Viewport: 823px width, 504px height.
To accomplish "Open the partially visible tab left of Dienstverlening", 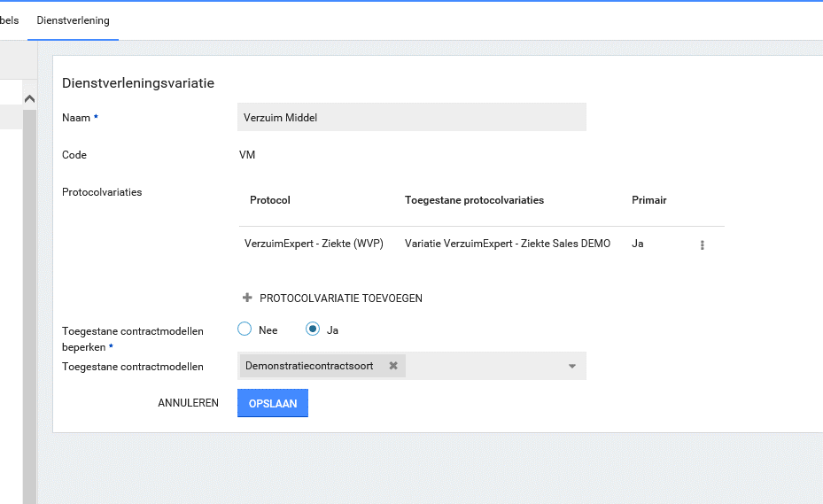I will pos(9,20).
